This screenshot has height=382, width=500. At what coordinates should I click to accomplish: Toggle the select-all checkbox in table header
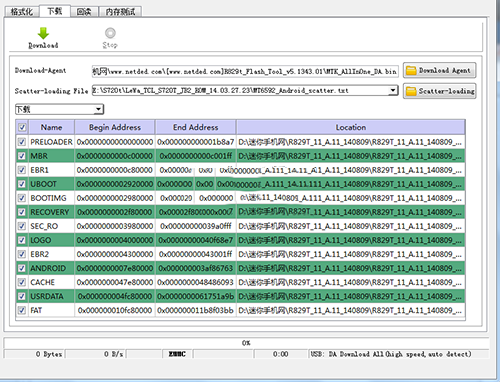coord(22,127)
